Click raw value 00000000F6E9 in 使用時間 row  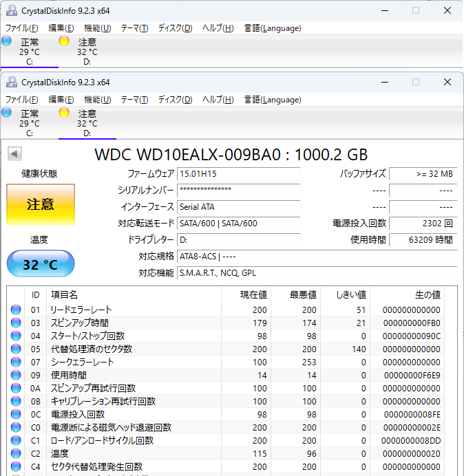(x=412, y=375)
